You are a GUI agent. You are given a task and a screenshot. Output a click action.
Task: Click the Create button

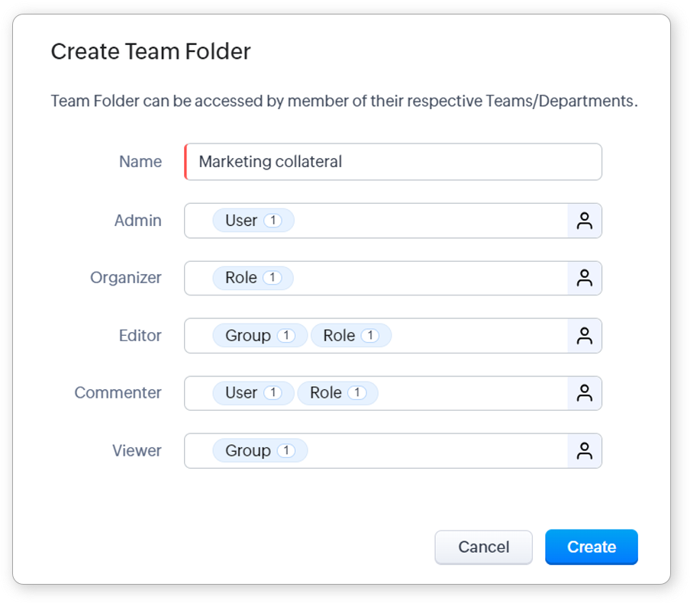coord(591,547)
